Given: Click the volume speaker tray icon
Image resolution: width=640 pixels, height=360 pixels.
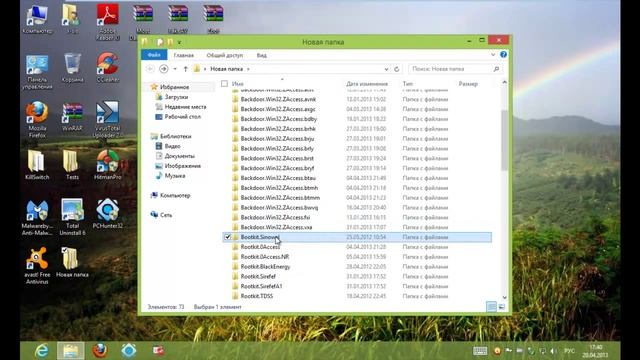Looking at the screenshot, I should click(x=553, y=351).
